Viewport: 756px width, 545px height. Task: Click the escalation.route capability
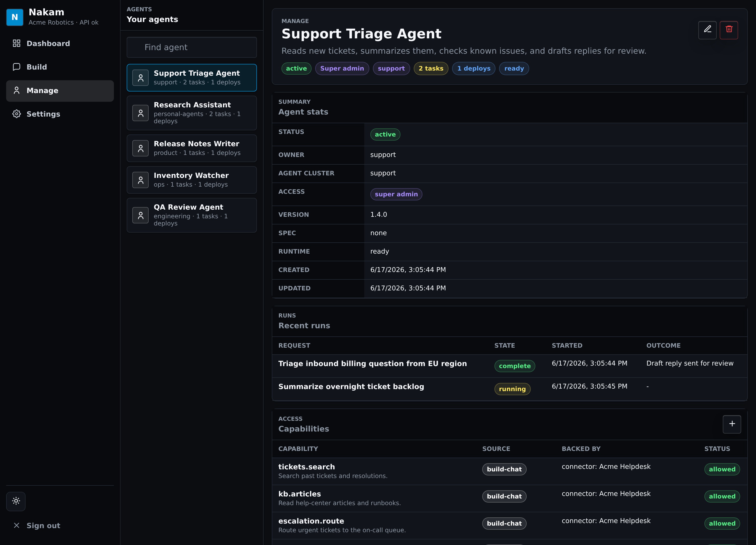[311, 521]
